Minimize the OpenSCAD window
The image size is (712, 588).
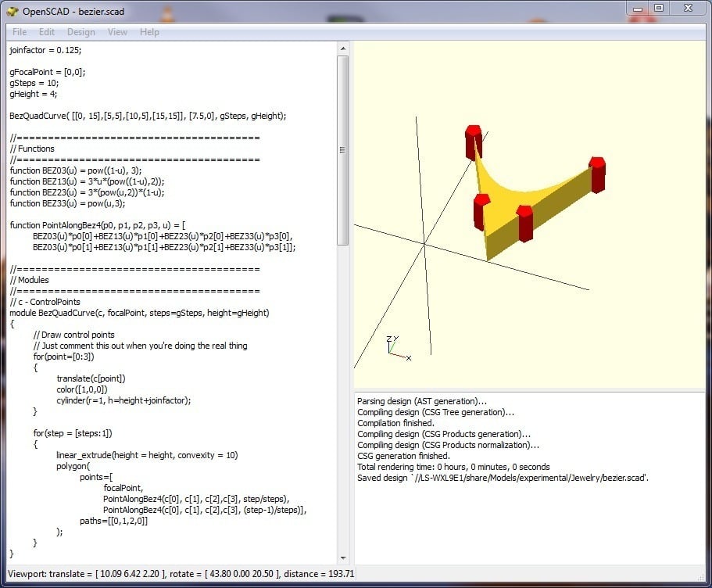pyautogui.click(x=639, y=8)
